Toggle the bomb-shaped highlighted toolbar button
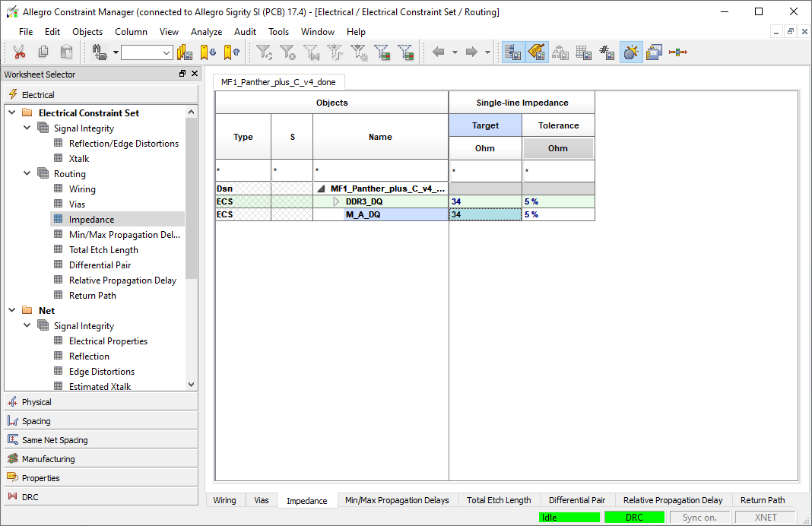 [x=630, y=52]
